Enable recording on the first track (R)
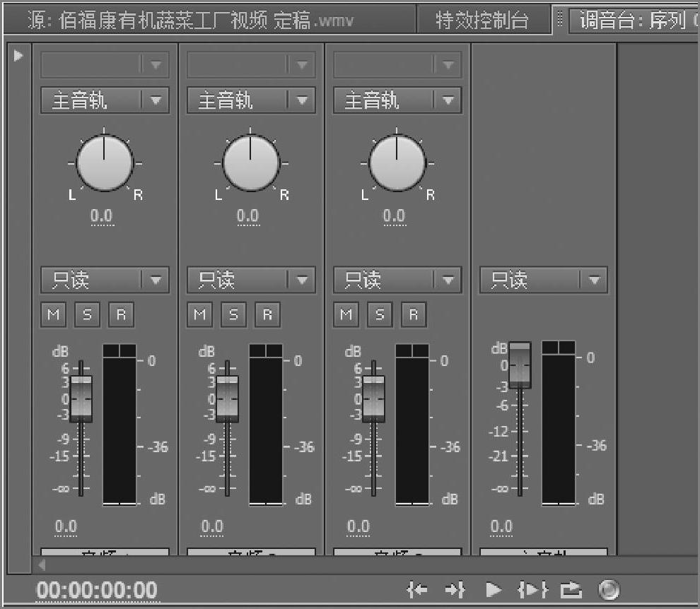Viewport: 700px width, 609px height. click(x=122, y=315)
